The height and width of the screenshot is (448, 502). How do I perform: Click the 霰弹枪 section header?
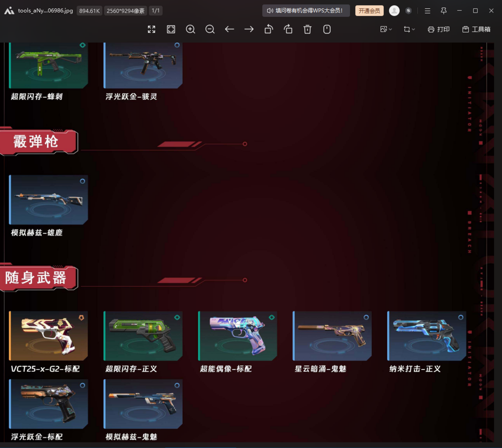pos(39,142)
